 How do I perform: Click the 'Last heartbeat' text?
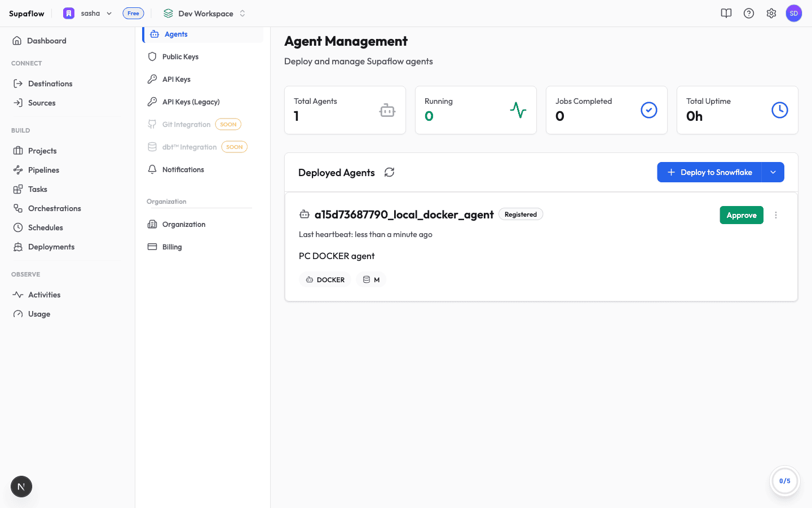(x=365, y=234)
